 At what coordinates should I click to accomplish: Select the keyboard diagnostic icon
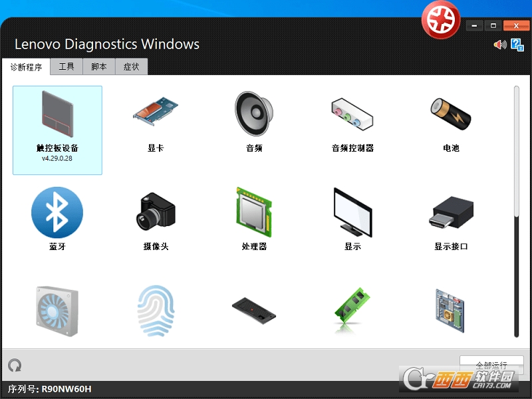point(254,311)
